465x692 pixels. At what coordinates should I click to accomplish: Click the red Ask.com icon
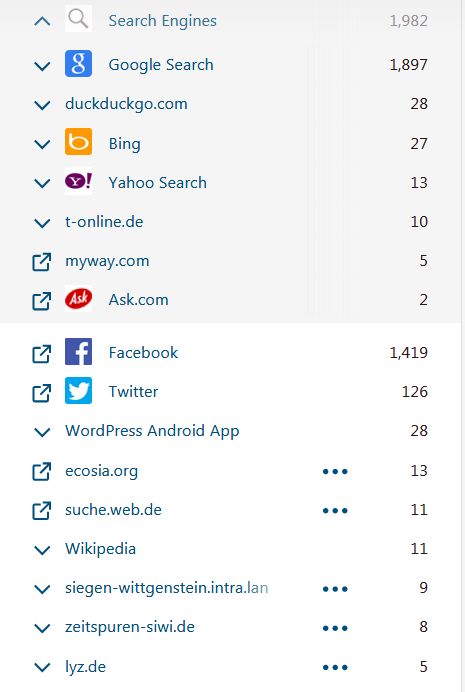click(x=79, y=298)
